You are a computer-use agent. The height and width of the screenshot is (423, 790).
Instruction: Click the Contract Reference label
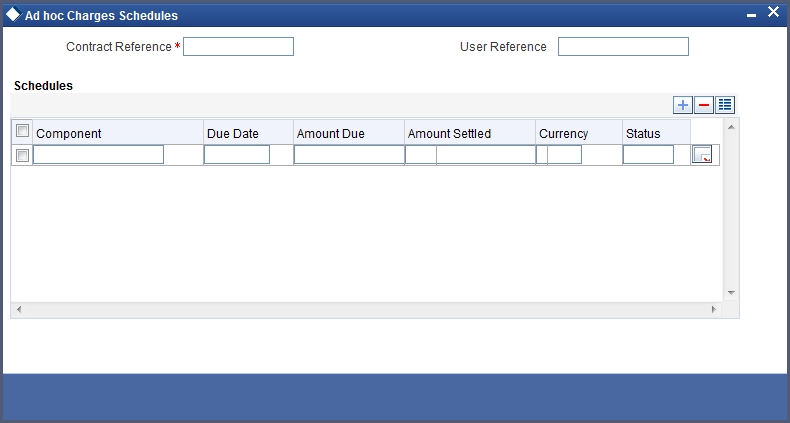(x=119, y=47)
